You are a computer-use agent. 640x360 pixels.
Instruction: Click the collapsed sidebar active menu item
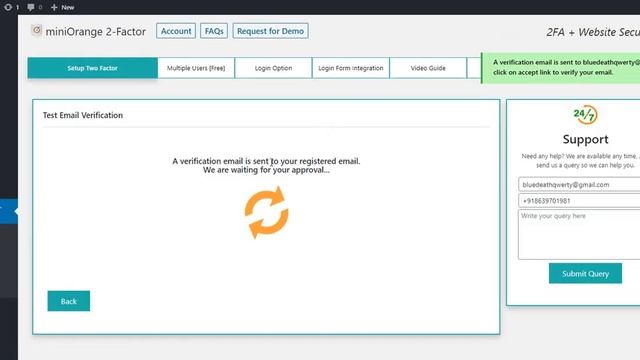coord(9,211)
